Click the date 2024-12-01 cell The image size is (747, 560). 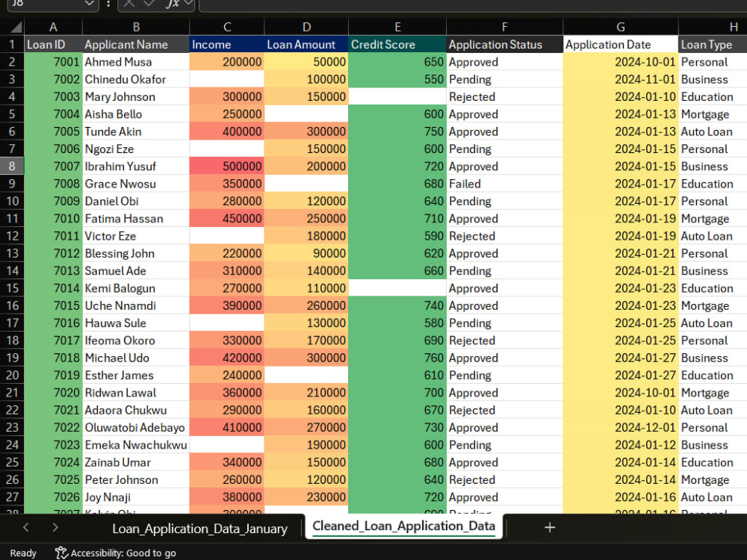[x=621, y=428]
